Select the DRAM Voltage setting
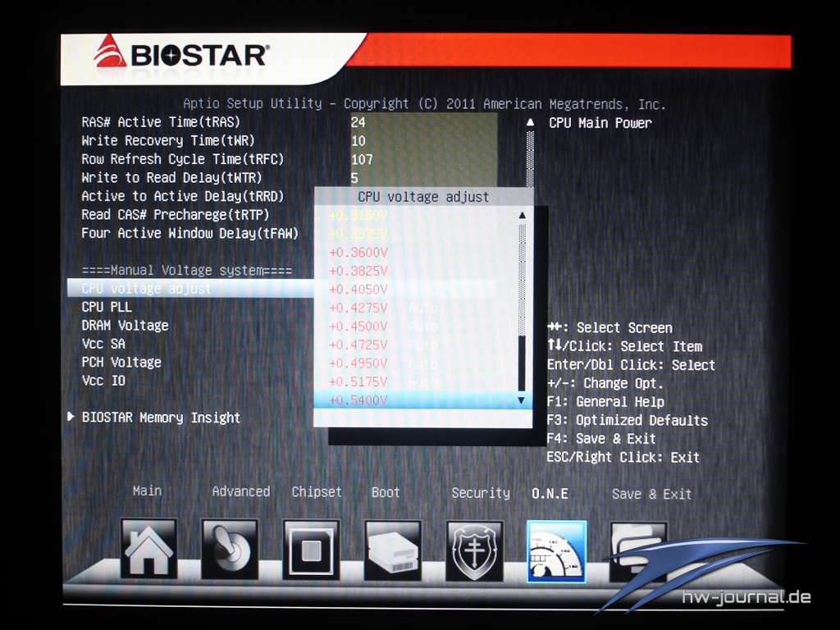Image resolution: width=840 pixels, height=630 pixels. coord(125,325)
